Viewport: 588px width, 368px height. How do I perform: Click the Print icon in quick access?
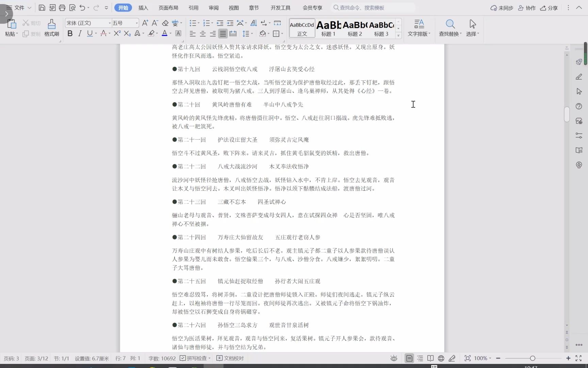click(62, 7)
